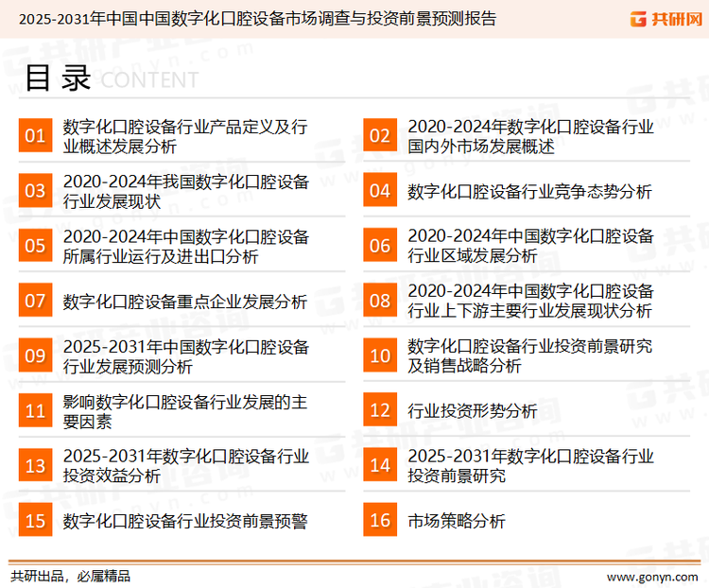Click the orange 02 number box
The image size is (709, 588).
(380, 135)
